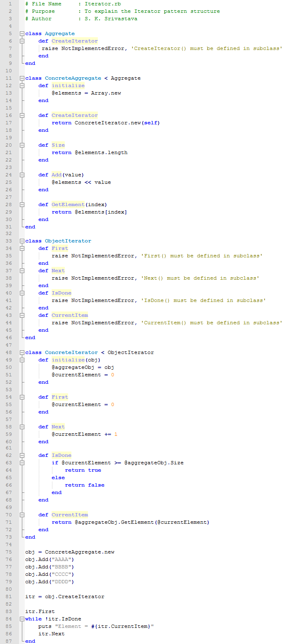
Task: Collapse the def First fold on line 54
Action: point(21,397)
